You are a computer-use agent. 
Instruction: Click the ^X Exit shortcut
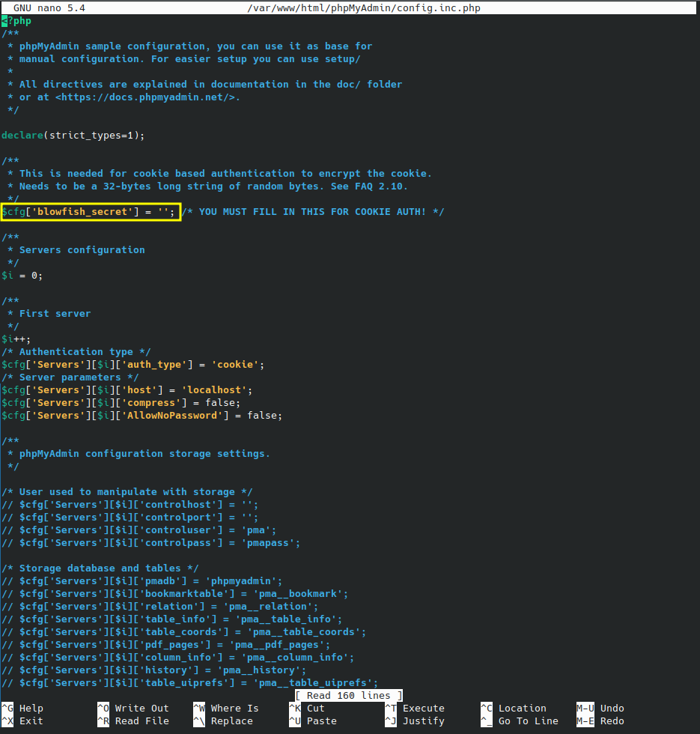pos(22,721)
